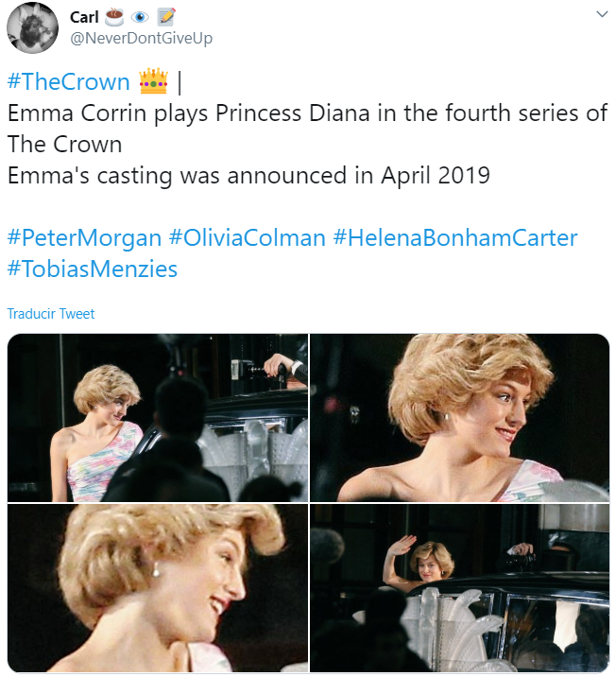
Task: Click the crown emoji after #TheCrown
Action: point(152,81)
